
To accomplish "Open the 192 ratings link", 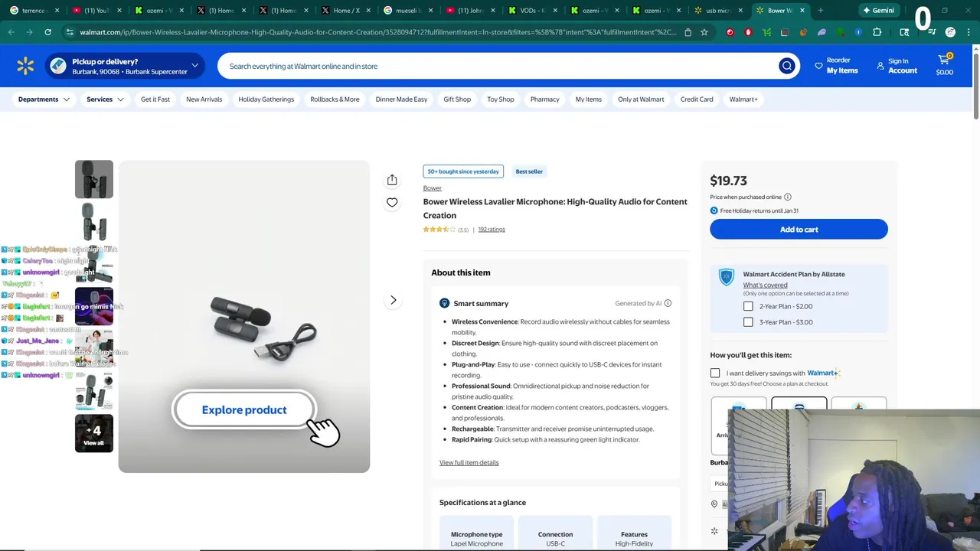I will 492,230.
